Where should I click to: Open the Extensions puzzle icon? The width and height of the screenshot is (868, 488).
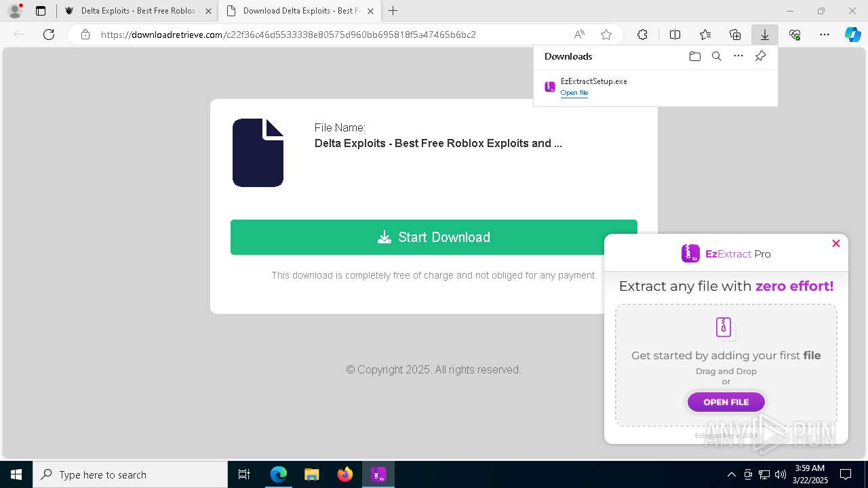tap(642, 35)
